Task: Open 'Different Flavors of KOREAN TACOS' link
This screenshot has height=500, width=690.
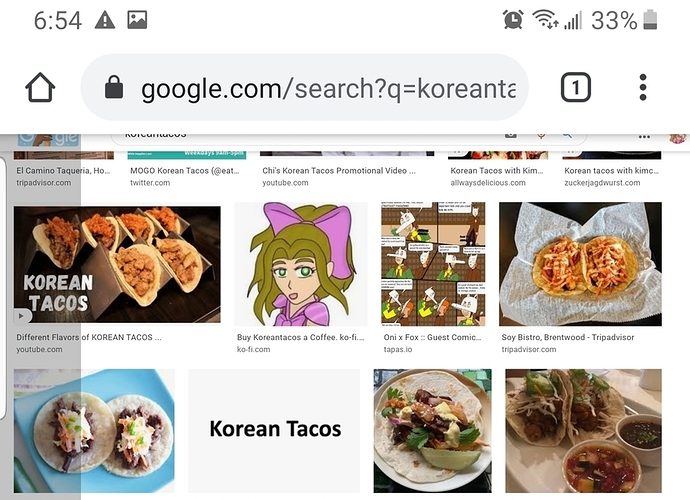Action: point(89,338)
